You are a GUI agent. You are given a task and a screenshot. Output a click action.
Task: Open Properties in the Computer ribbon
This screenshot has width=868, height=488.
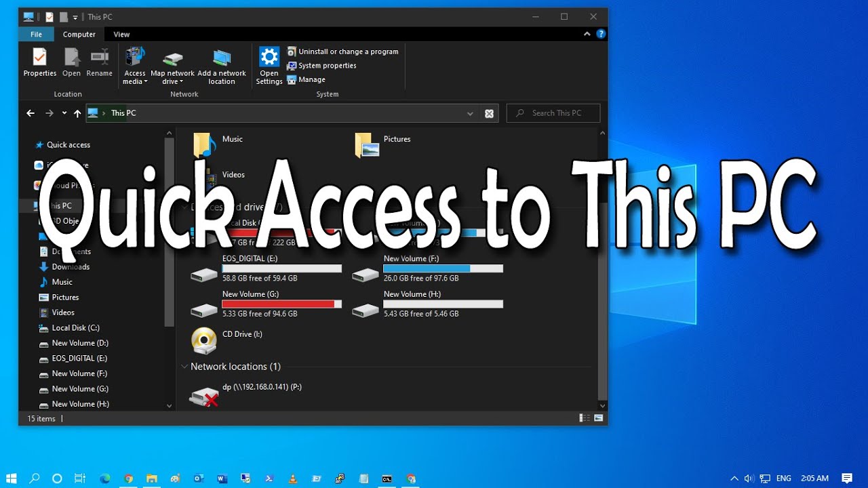pos(40,62)
